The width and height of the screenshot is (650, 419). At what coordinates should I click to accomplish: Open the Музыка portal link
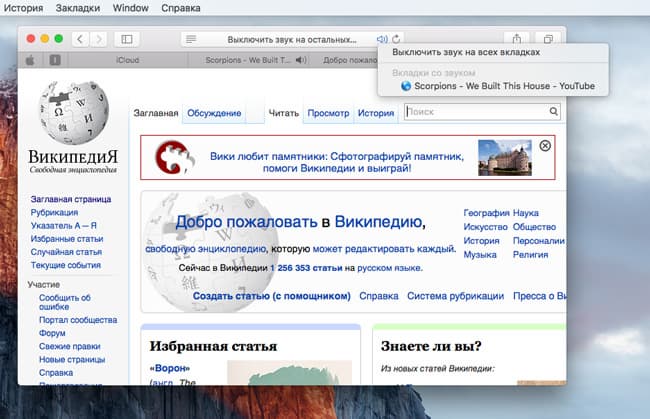480,255
